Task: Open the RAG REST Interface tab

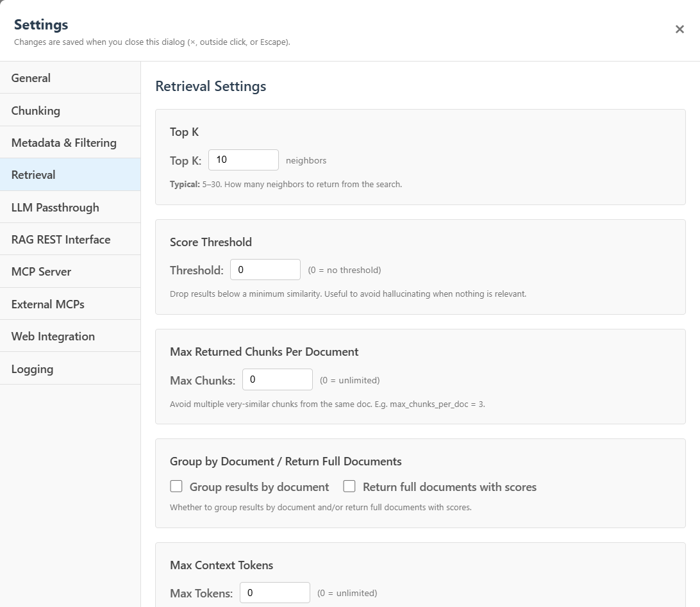Action: pos(70,239)
